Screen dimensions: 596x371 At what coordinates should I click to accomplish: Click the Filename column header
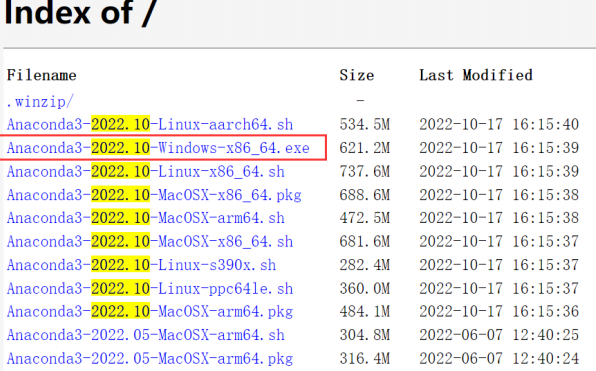[x=41, y=75]
